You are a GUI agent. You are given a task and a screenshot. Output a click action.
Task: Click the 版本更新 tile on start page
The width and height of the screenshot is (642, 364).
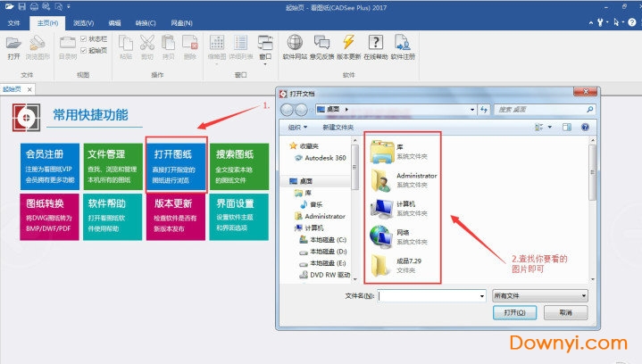click(x=176, y=217)
